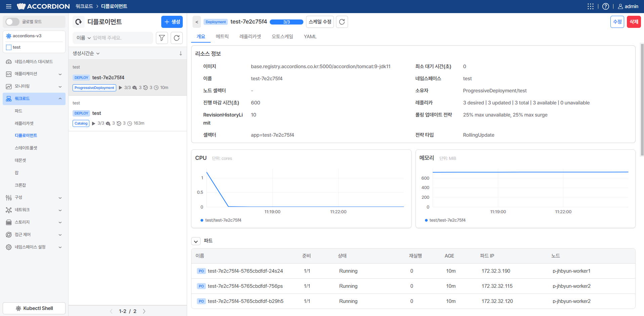Click the help question mark icon
644x316 pixels.
pos(605,6)
